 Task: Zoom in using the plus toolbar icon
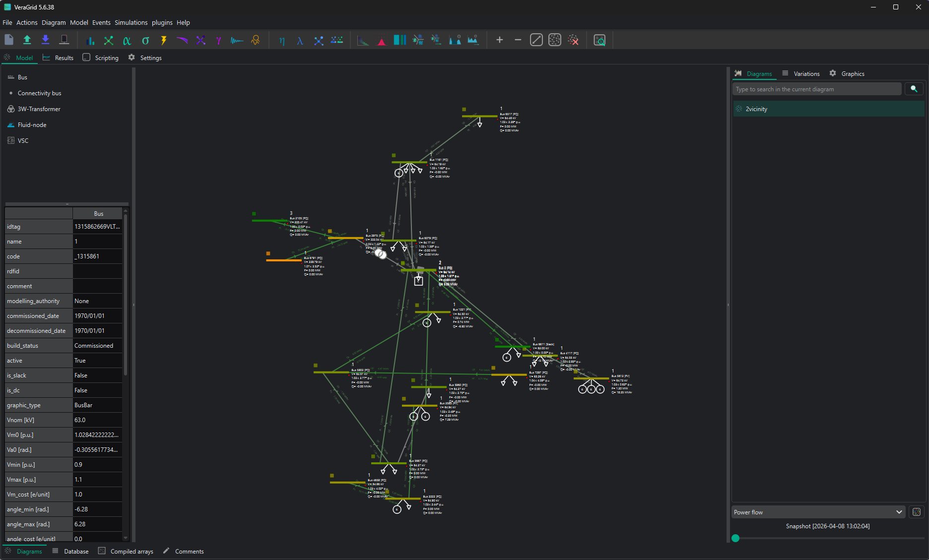click(499, 40)
